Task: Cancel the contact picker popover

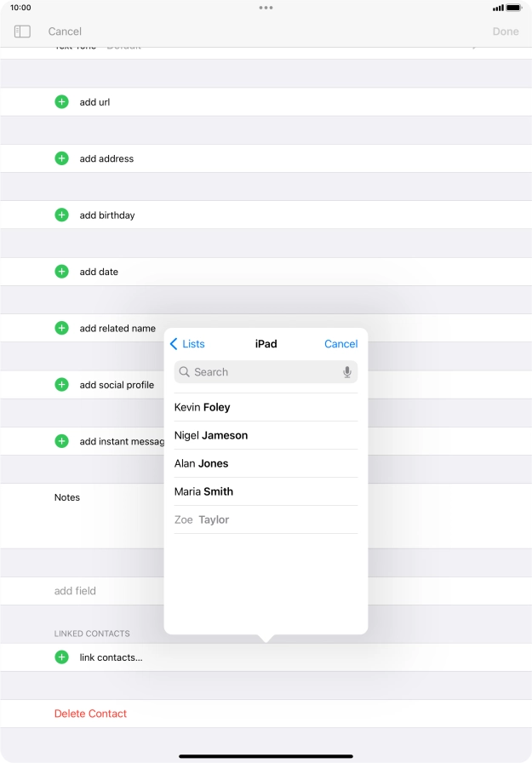Action: (340, 344)
